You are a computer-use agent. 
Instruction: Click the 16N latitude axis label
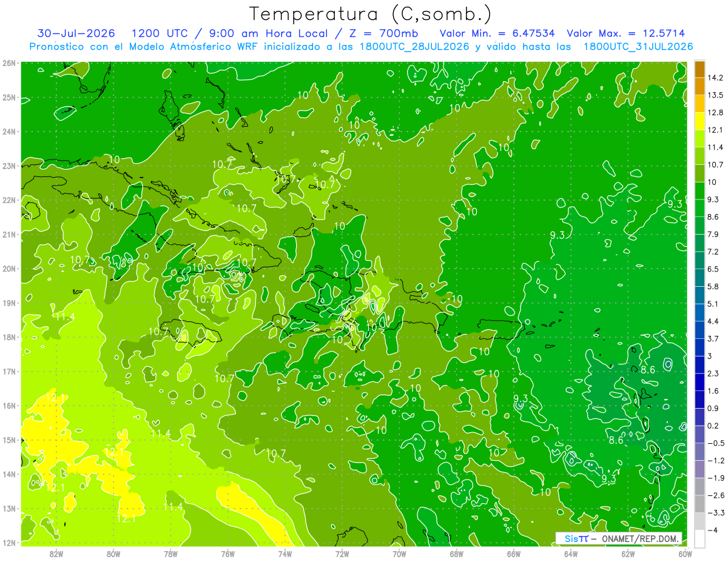click(8, 406)
